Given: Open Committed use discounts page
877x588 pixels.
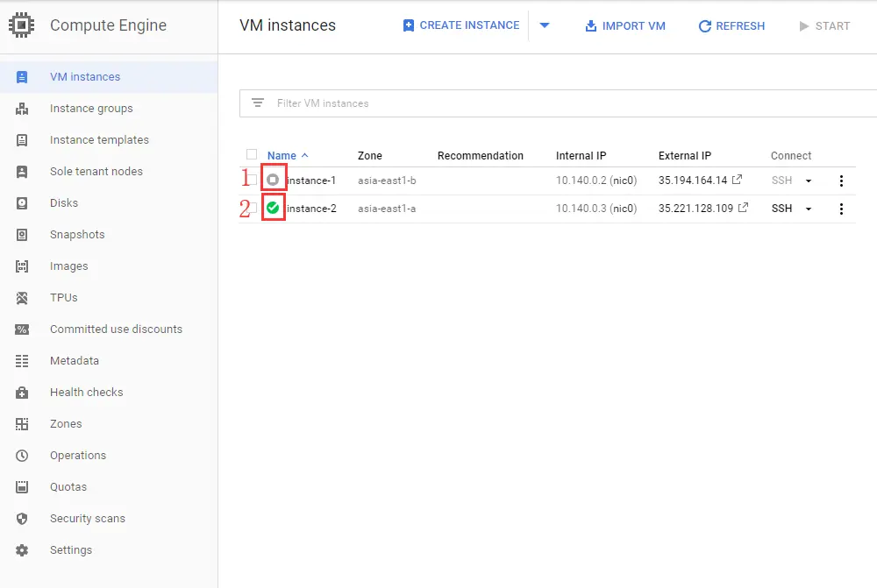Looking at the screenshot, I should pyautogui.click(x=117, y=329).
